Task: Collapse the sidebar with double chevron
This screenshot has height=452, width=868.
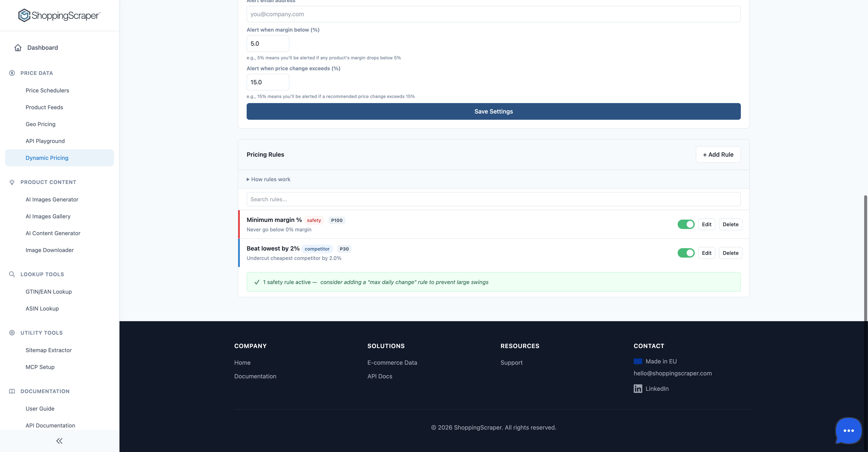Action: [x=59, y=441]
